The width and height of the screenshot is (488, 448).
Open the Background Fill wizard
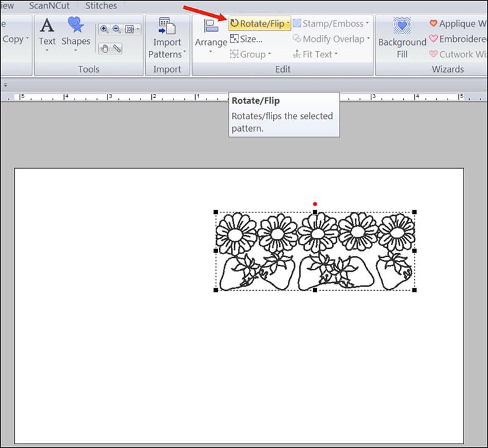click(402, 38)
